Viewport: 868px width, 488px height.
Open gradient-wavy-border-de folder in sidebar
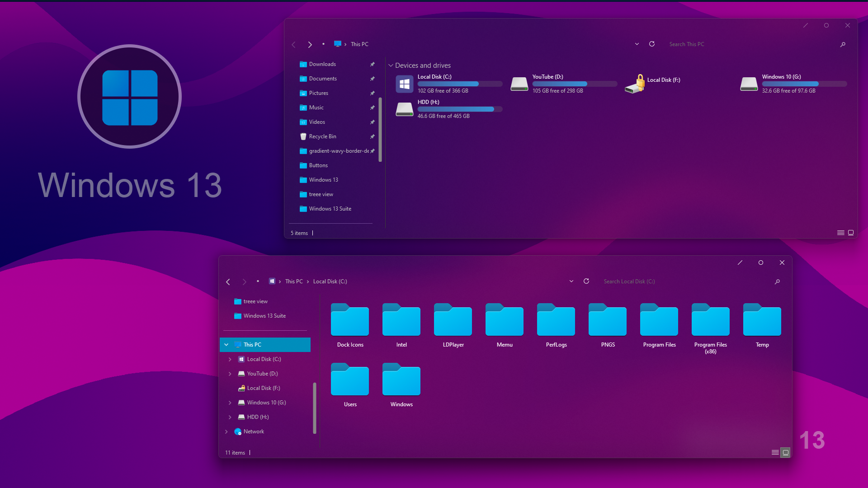pos(333,151)
